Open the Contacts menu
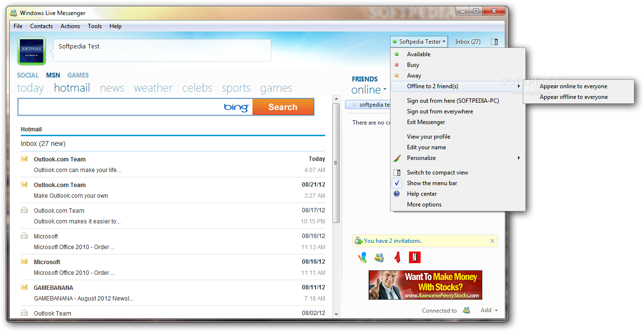644x332 pixels. (x=42, y=26)
